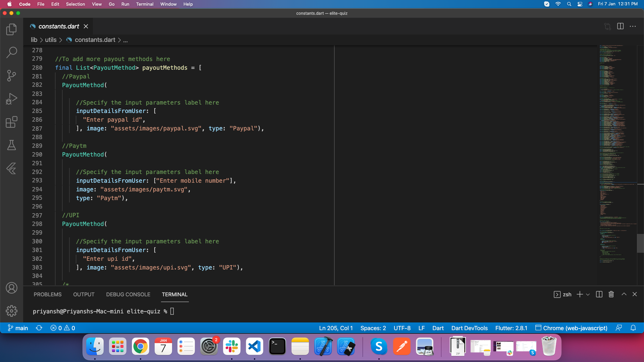Open the Flutter sidebar icon
This screenshot has width=644, height=362.
coord(11,168)
